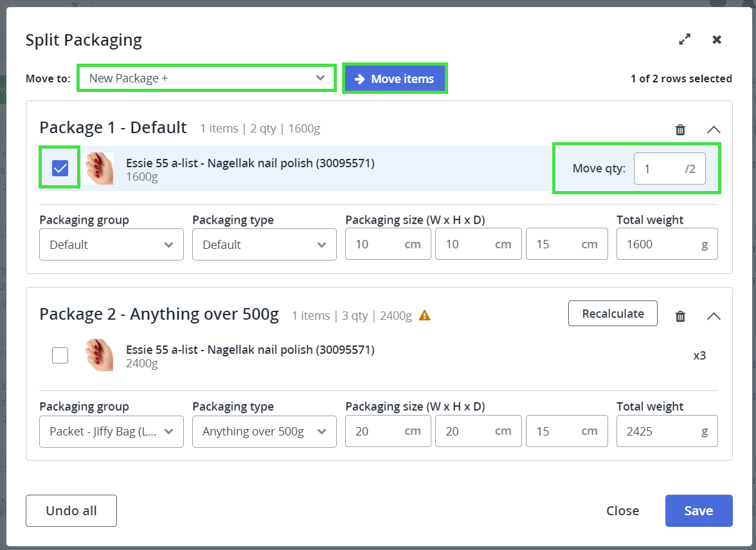Open Package 2 Packaging type dropdown
The image size is (756, 550).
pos(264,431)
